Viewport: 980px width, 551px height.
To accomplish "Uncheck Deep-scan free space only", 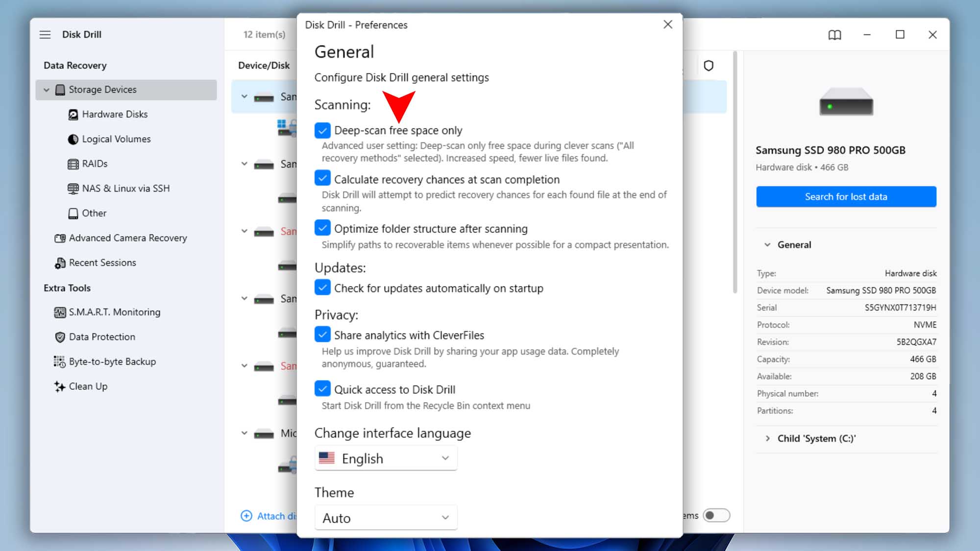I will (x=322, y=130).
